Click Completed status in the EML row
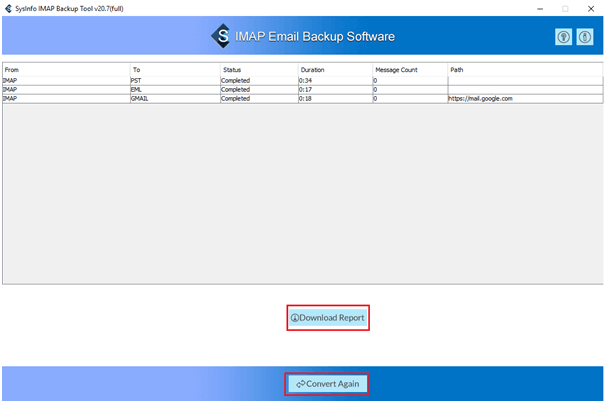606x403 pixels. 236,89
